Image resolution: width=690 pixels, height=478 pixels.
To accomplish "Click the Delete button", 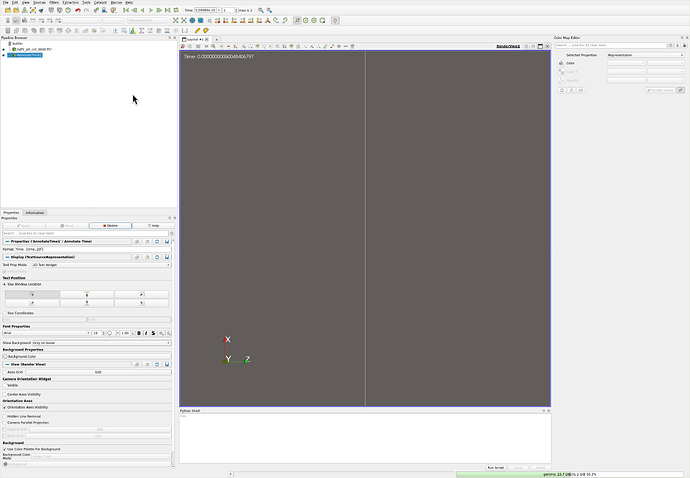I will tap(110, 225).
